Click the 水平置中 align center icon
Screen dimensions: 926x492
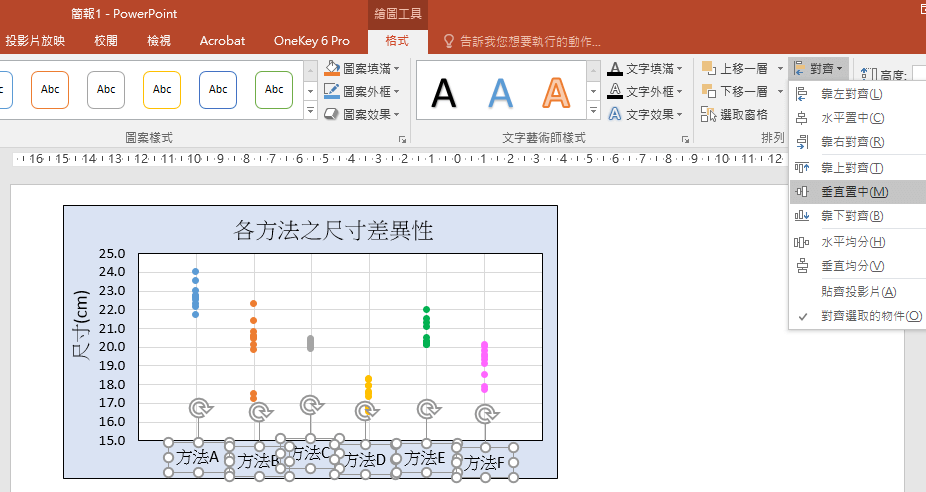coord(802,118)
